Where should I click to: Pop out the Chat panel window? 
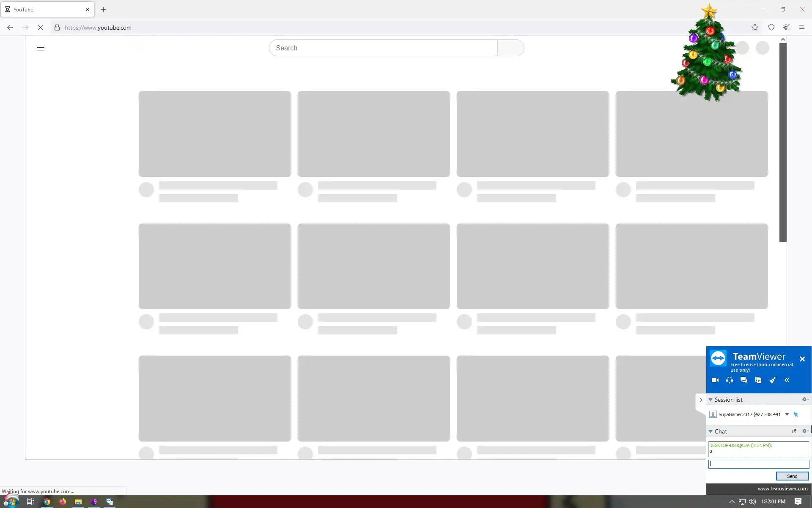[x=794, y=431]
